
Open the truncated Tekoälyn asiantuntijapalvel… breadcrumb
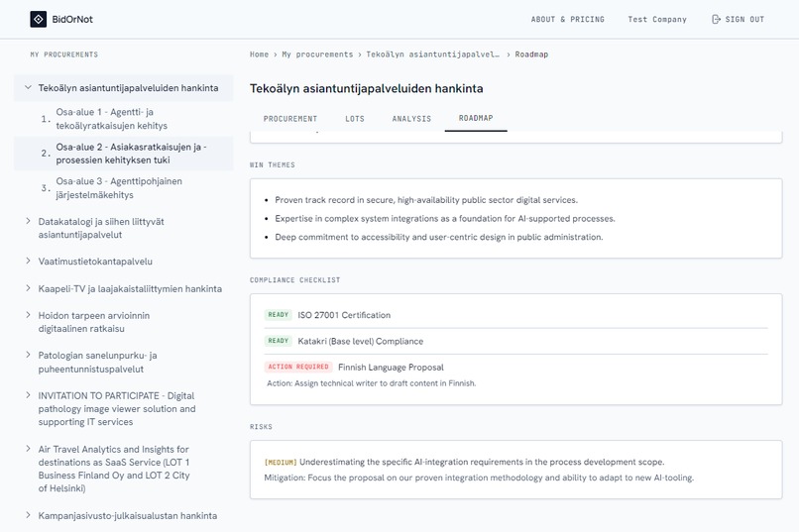tap(432, 54)
